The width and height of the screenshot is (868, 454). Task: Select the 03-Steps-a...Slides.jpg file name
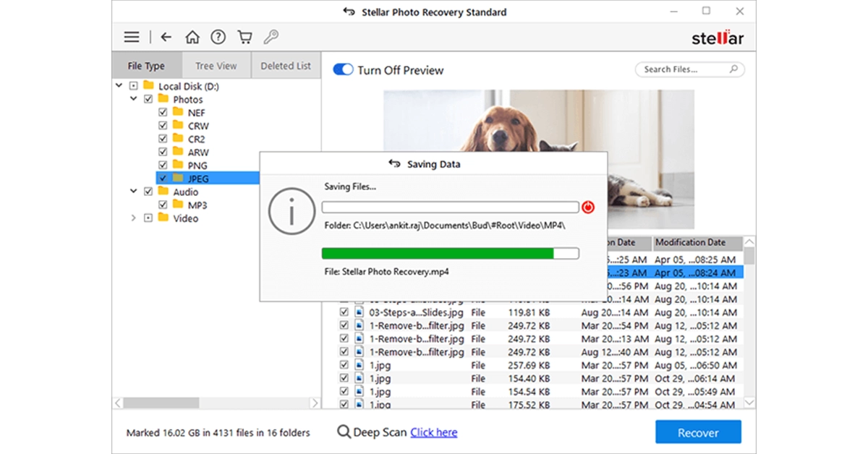[x=417, y=312]
